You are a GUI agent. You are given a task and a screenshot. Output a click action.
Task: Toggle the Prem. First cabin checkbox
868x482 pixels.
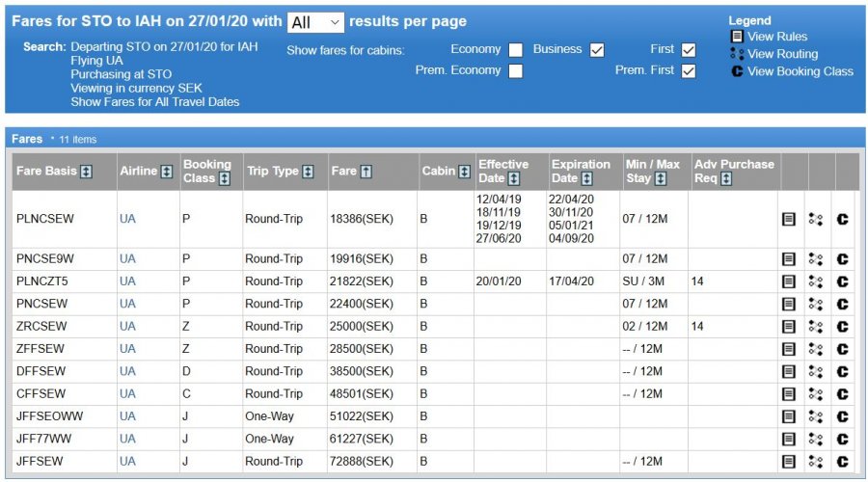(x=688, y=71)
